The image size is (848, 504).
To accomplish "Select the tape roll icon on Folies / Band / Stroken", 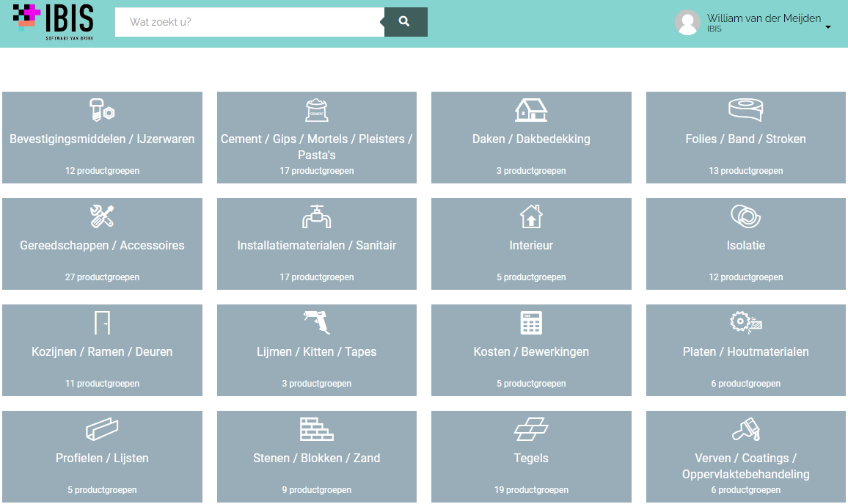I will (745, 109).
